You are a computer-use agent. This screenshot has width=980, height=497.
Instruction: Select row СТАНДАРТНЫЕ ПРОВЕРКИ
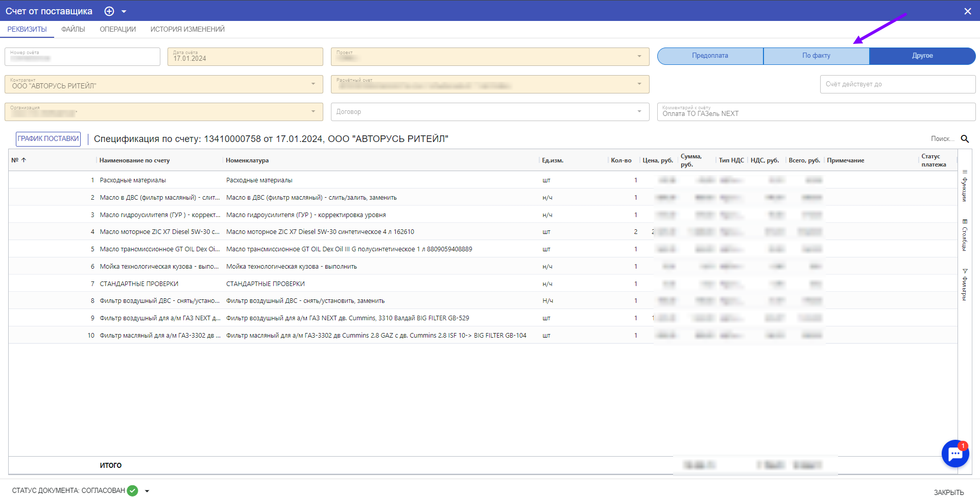click(483, 283)
